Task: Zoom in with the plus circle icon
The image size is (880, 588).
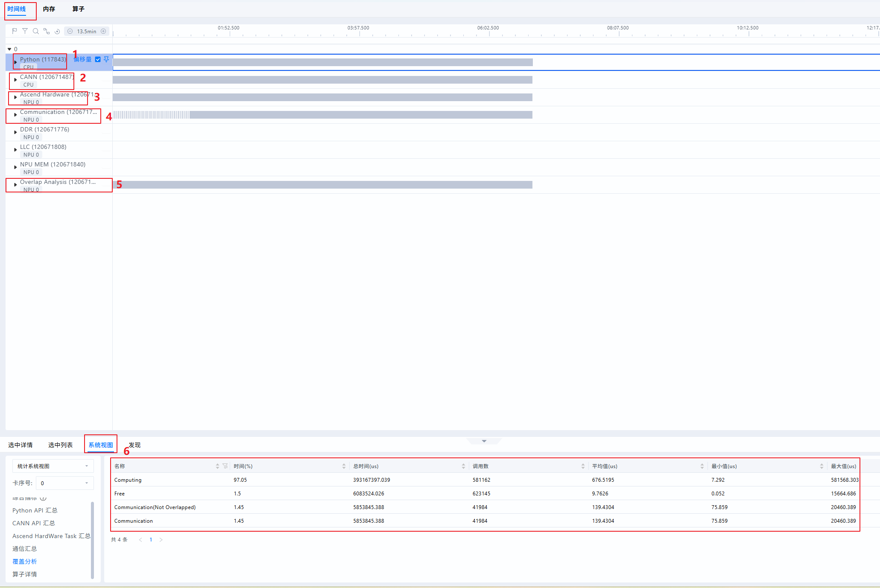Action: [103, 31]
